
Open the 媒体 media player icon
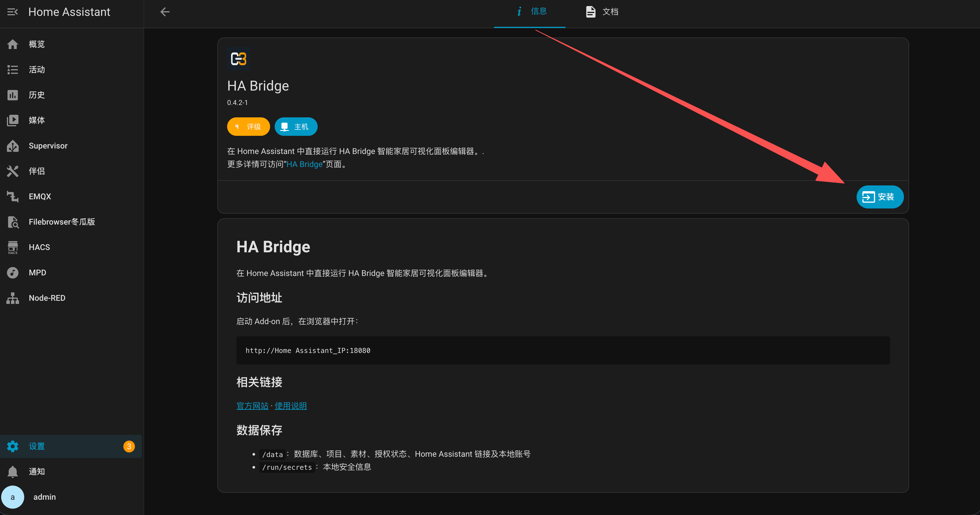point(13,120)
